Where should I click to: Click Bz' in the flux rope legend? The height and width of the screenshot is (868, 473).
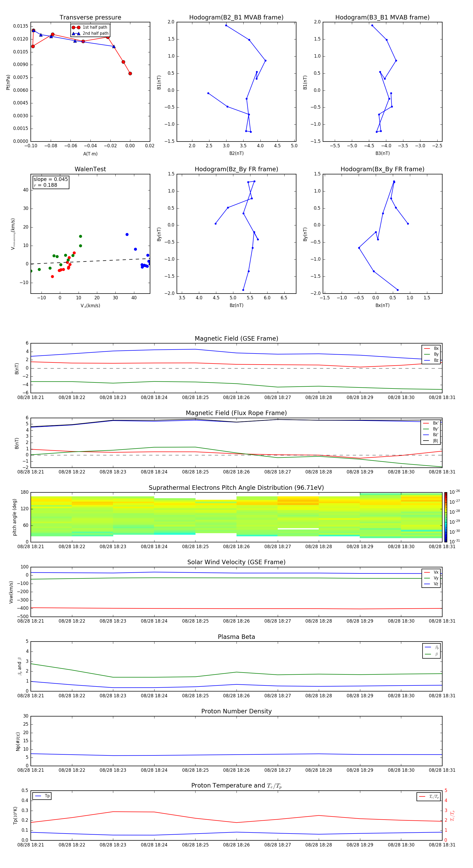coord(431,435)
